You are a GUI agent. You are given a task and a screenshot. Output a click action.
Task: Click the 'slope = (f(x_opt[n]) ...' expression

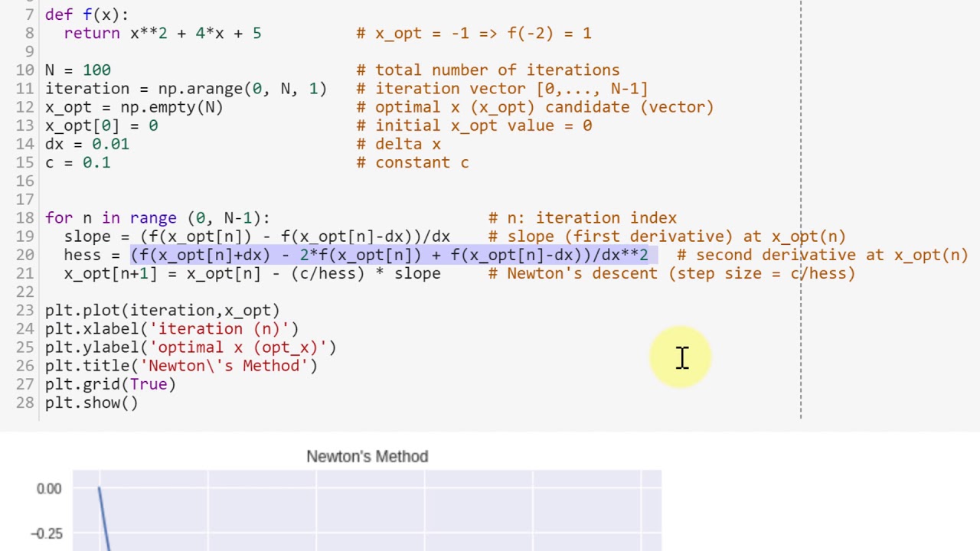[257, 236]
